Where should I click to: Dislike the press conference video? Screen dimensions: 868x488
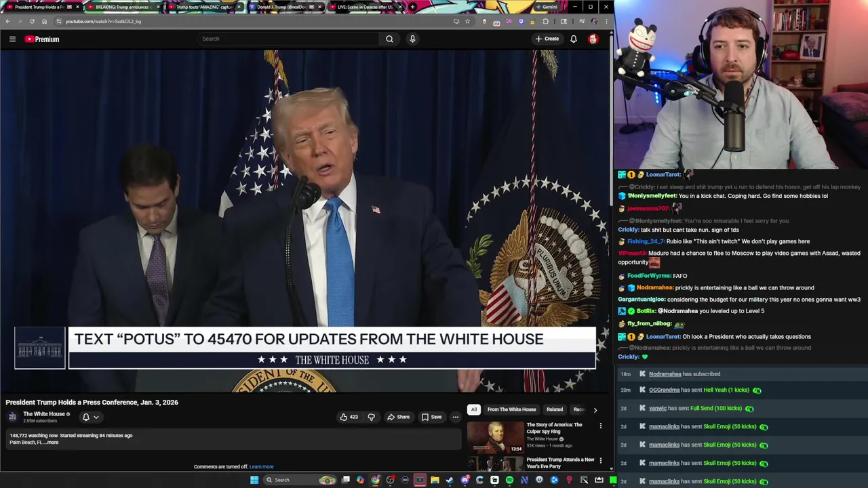point(371,417)
